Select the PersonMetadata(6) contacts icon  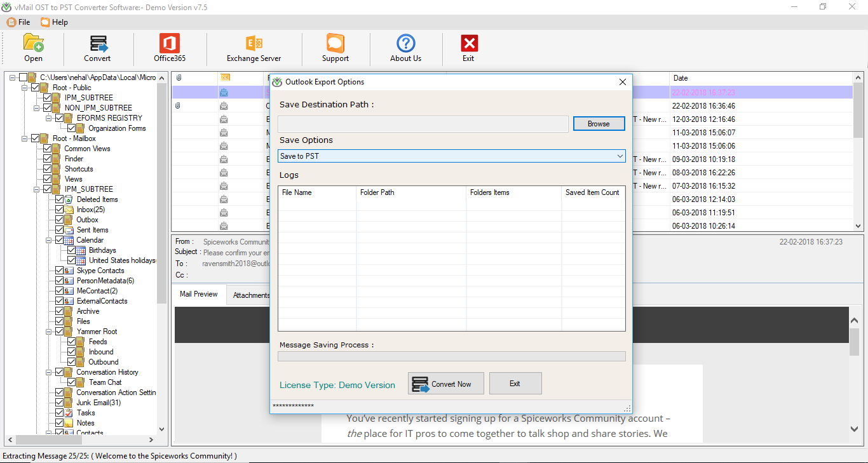tap(69, 281)
